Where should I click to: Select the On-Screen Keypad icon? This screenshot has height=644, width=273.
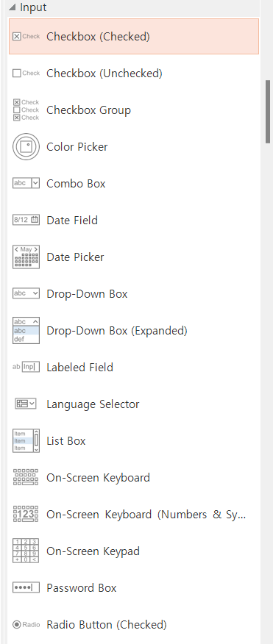pyautogui.click(x=26, y=551)
